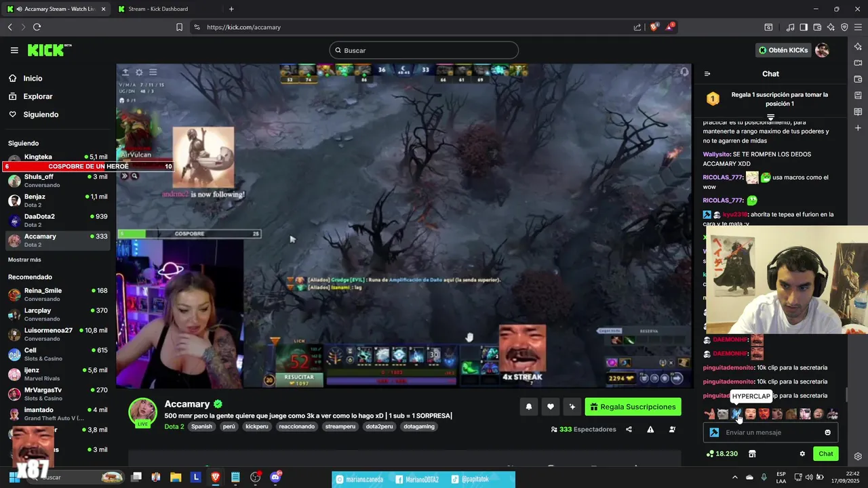Switch to the Accamary Stream browser tab
Viewport: 868px width, 488px height.
pos(56,9)
